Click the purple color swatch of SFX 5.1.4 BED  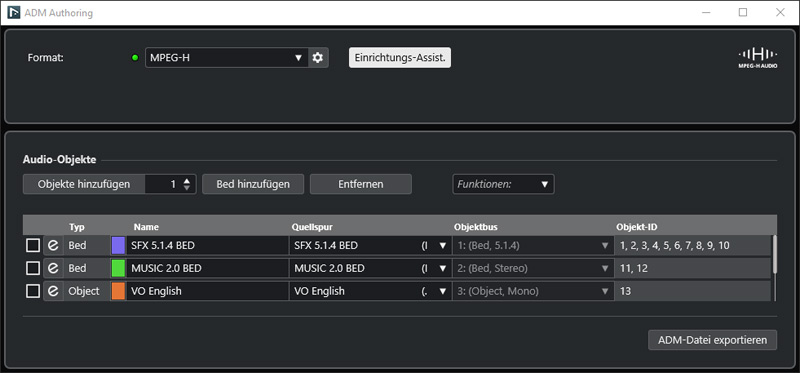(x=118, y=245)
